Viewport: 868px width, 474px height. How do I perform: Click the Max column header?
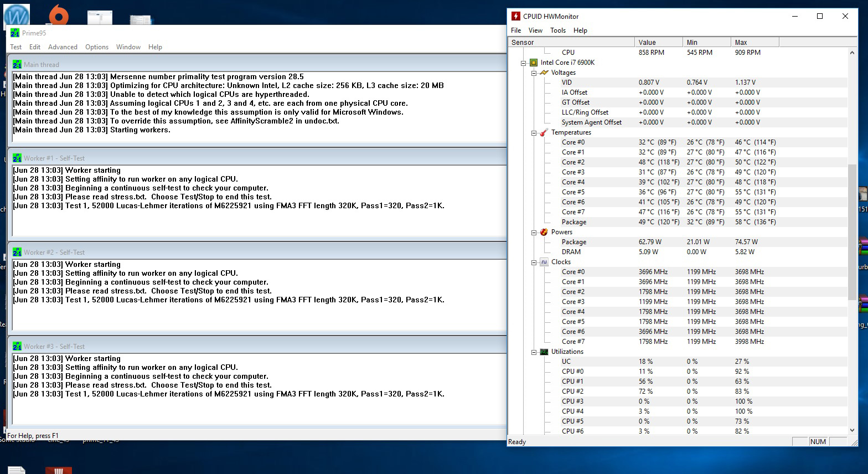click(755, 42)
